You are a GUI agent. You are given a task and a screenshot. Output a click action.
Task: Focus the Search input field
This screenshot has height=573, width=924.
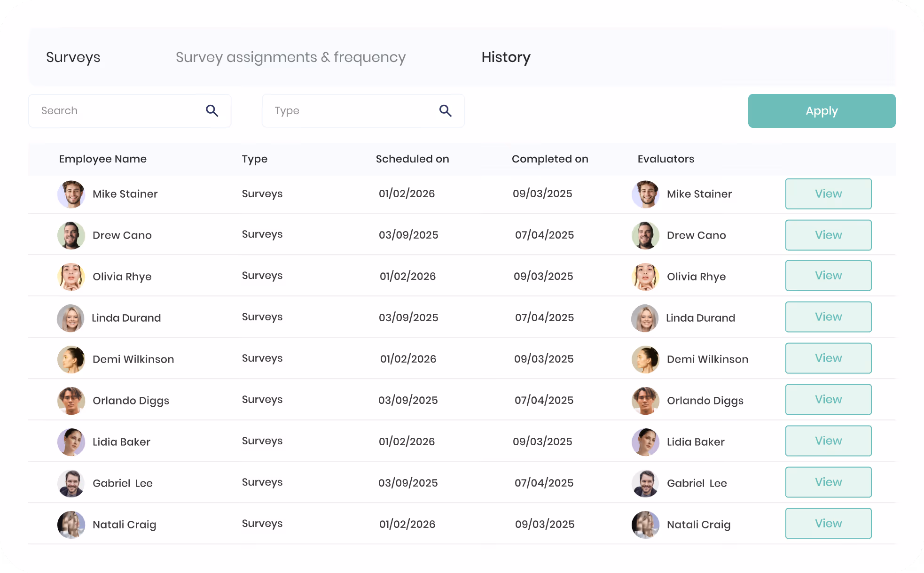coord(130,111)
